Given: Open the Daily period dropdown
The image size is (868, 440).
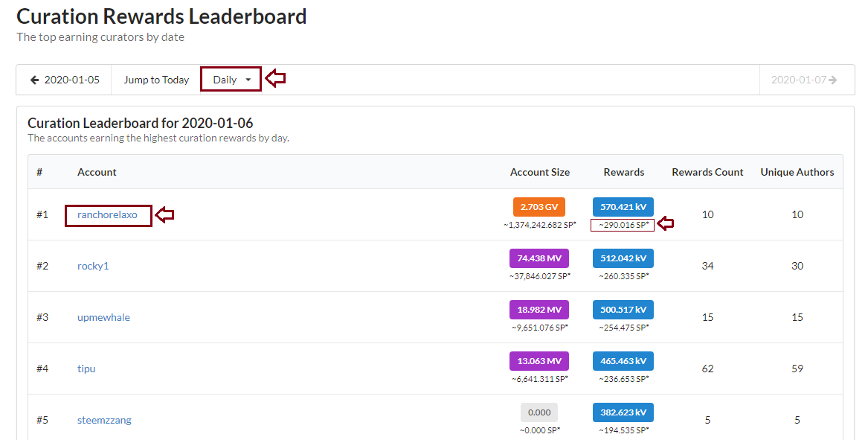Looking at the screenshot, I should tap(231, 80).
